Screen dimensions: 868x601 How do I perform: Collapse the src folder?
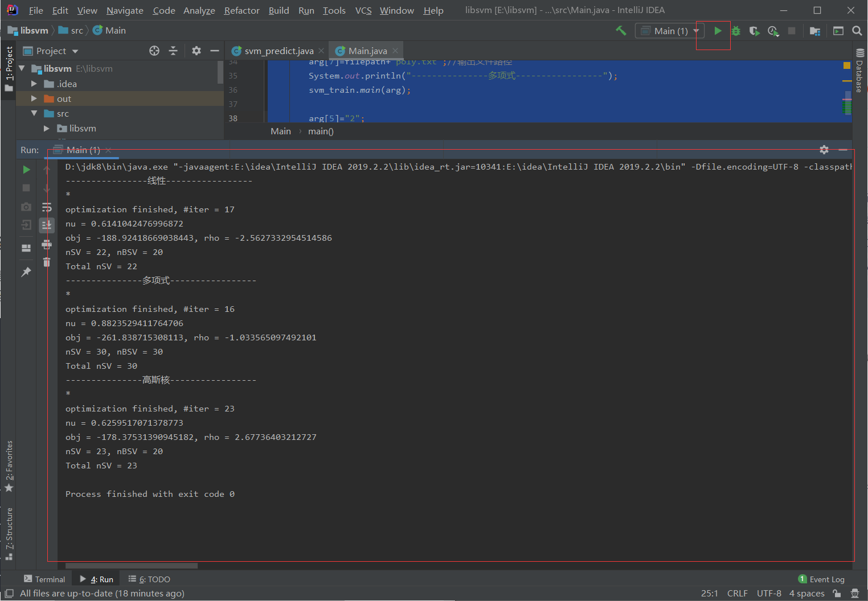[x=34, y=113]
